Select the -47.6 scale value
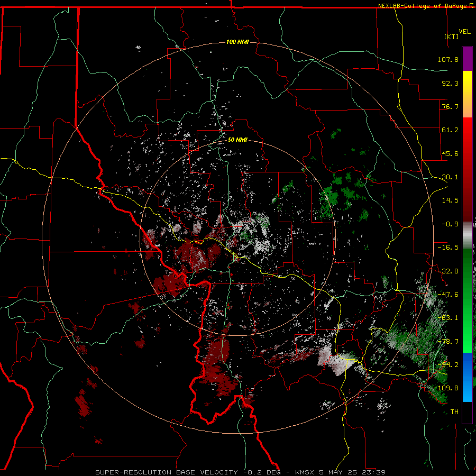 [448, 295]
